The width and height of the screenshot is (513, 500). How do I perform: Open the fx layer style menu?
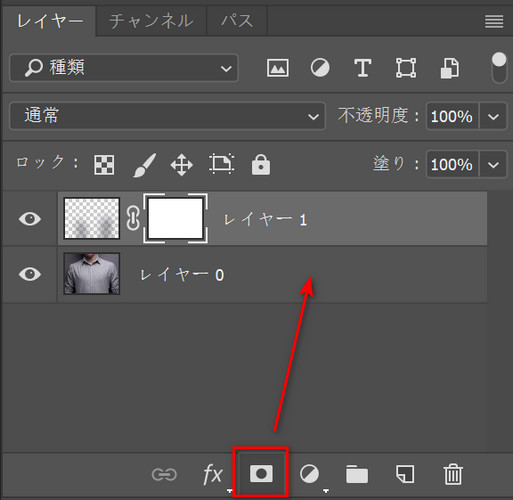pyautogui.click(x=213, y=474)
